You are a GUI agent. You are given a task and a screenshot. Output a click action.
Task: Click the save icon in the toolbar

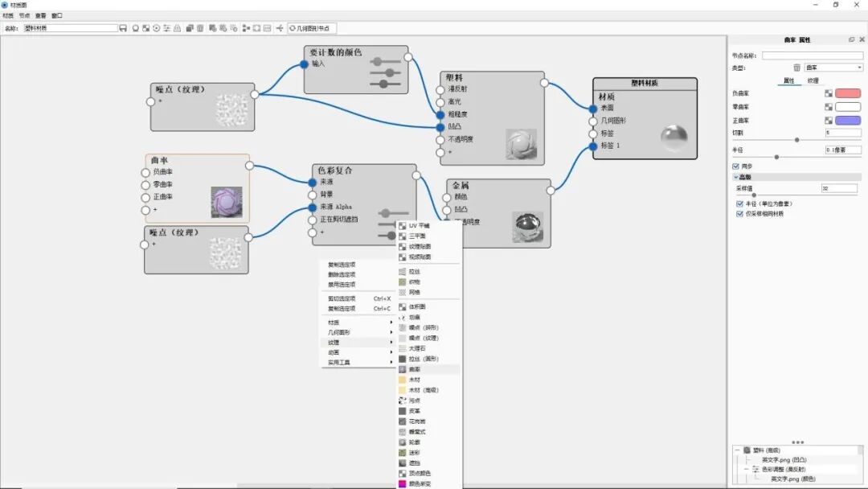[121, 27]
